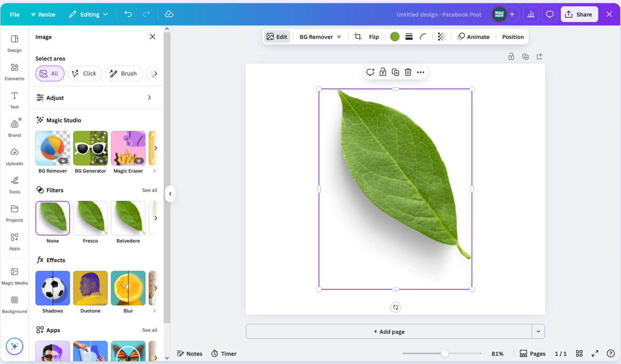Open the Animate options
Screen dimensions: 621x364
point(474,36)
